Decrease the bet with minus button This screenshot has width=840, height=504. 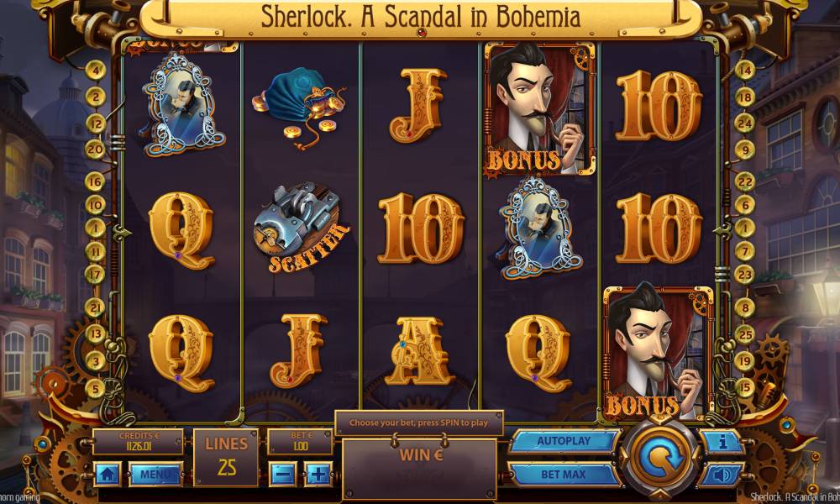point(283,474)
